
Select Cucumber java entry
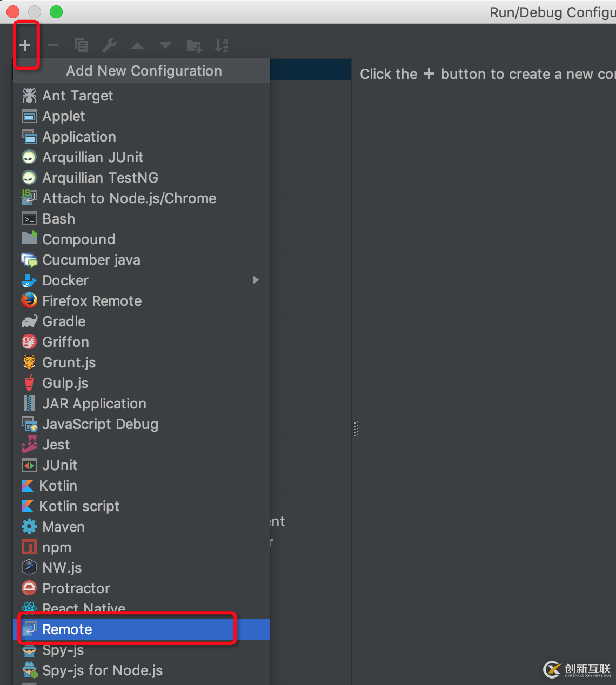142,260
